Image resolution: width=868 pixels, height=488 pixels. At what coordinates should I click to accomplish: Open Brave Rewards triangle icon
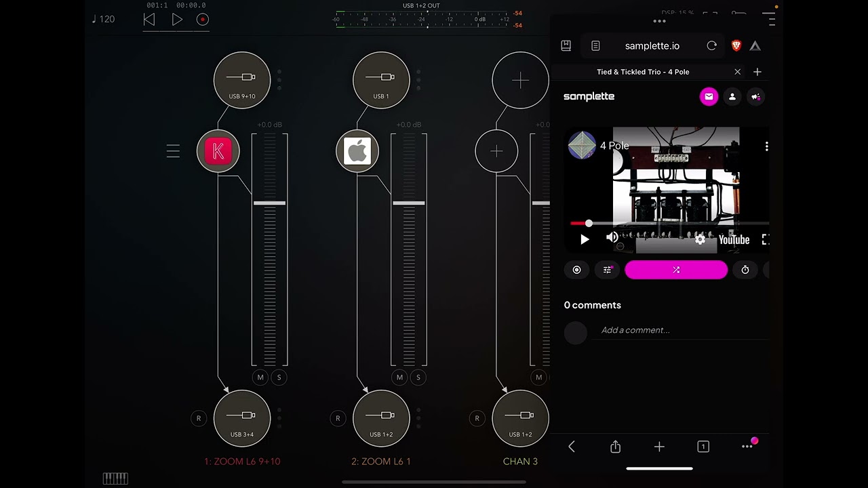[755, 45]
